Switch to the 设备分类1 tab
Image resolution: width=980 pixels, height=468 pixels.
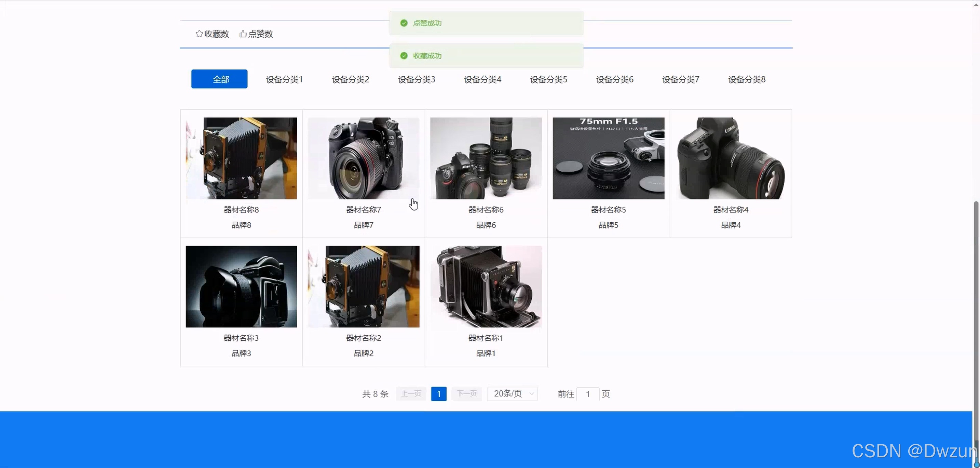(284, 80)
